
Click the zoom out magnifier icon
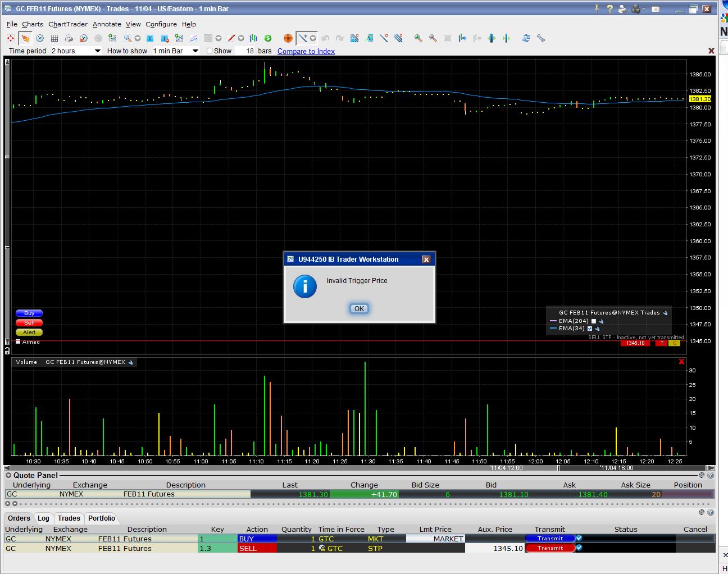(433, 38)
